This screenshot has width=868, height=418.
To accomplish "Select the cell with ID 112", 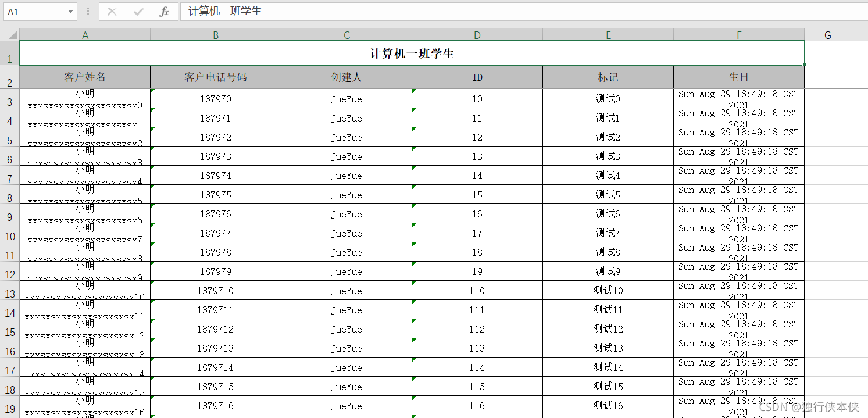I will [x=477, y=328].
